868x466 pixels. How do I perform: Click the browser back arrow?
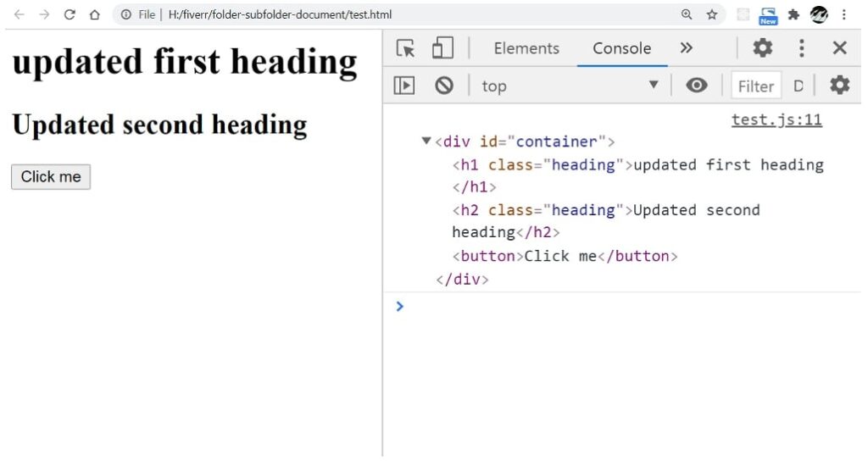19,14
